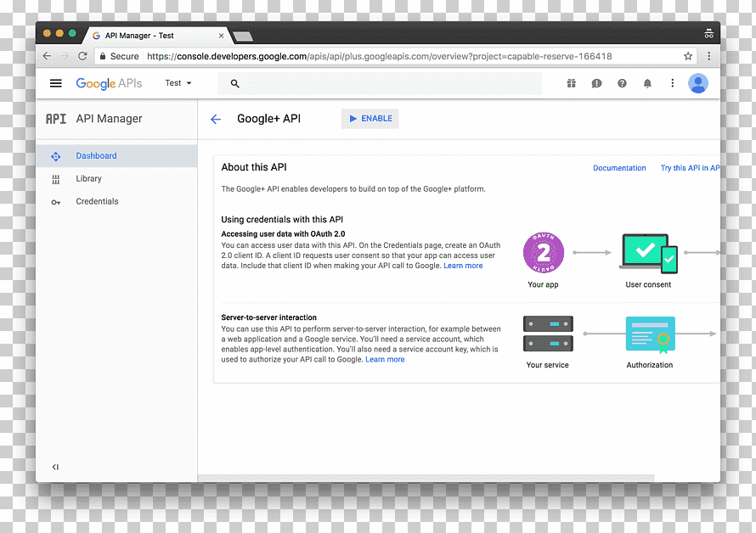Open the help question mark icon

coord(622,83)
